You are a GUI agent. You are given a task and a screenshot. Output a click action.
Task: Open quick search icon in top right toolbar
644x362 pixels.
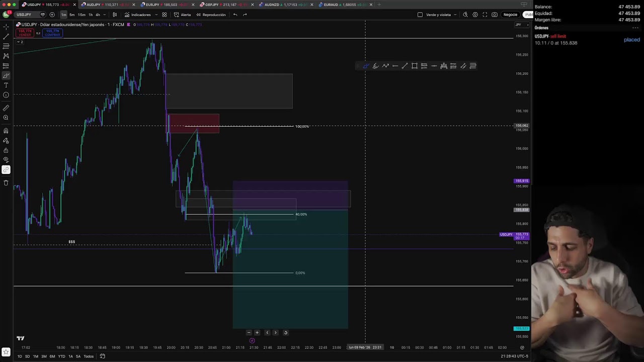(465, 15)
